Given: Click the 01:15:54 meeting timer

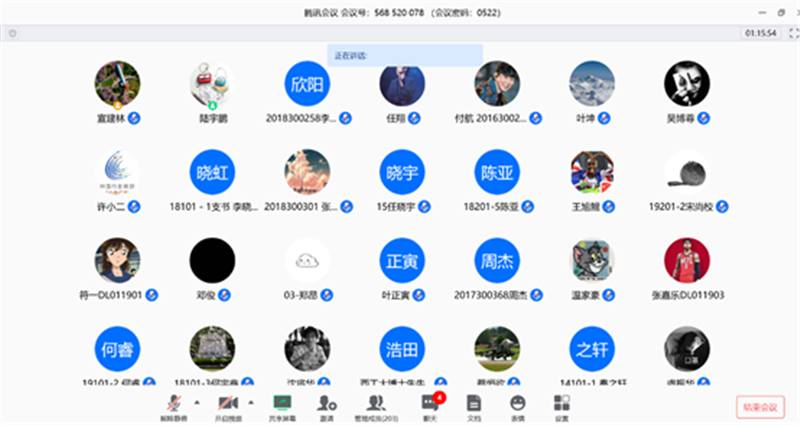Looking at the screenshot, I should [760, 33].
